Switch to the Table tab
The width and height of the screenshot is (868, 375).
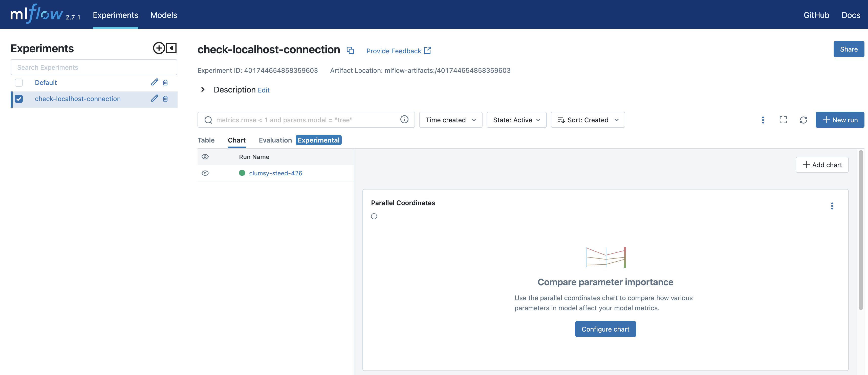(x=206, y=140)
